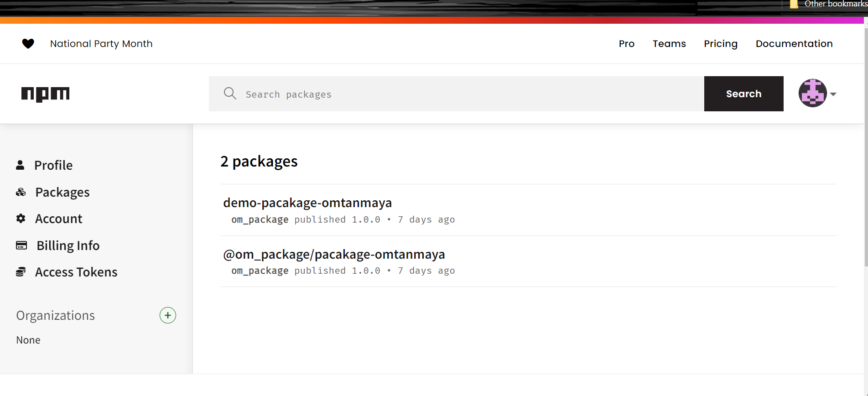Image resolution: width=868 pixels, height=396 pixels.
Task: Click the Packages boxes icon
Action: click(x=21, y=192)
